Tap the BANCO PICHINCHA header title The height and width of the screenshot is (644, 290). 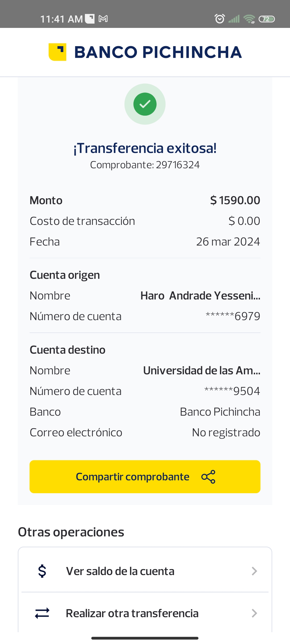pyautogui.click(x=158, y=52)
